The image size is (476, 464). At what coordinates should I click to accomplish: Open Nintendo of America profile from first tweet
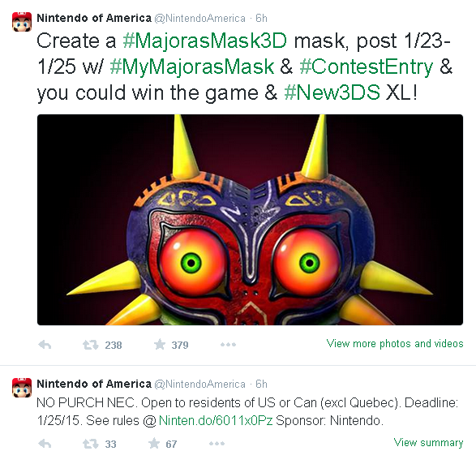tap(94, 18)
